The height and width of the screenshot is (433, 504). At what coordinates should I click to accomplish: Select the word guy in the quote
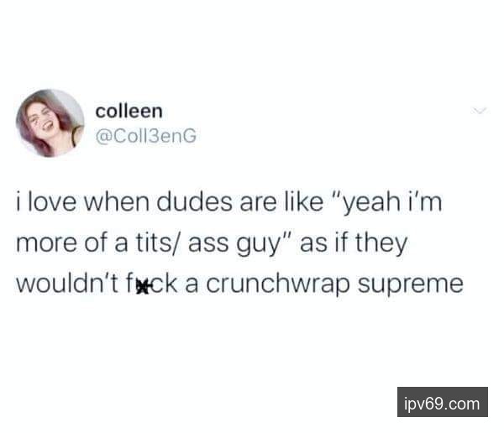tap(259, 245)
